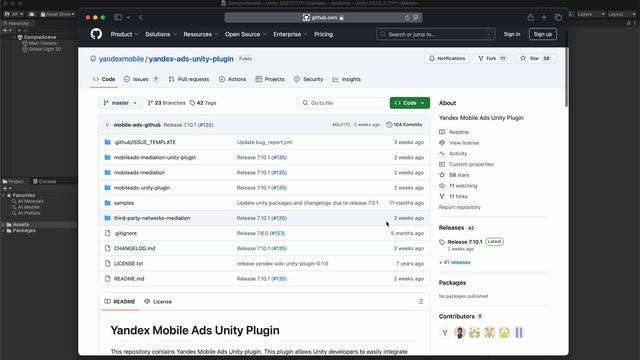Open Safari's share icon

(x=530, y=18)
